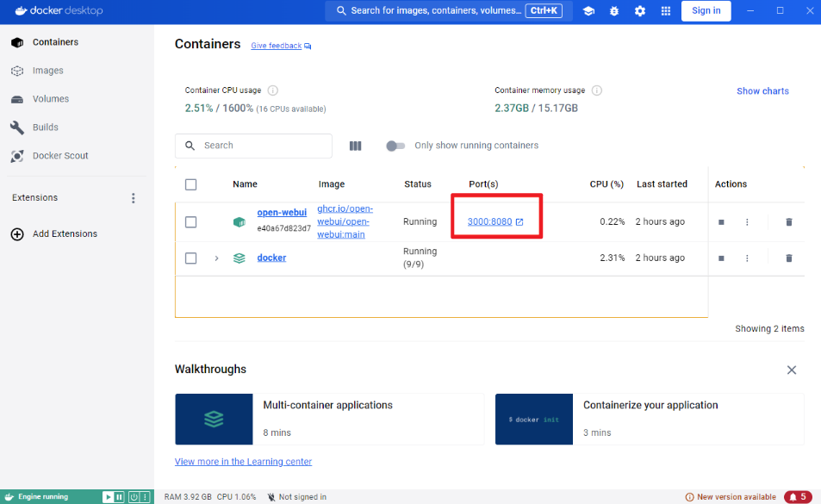Open notifications bell showing 5
Viewport: 821px width, 504px height.
click(798, 497)
